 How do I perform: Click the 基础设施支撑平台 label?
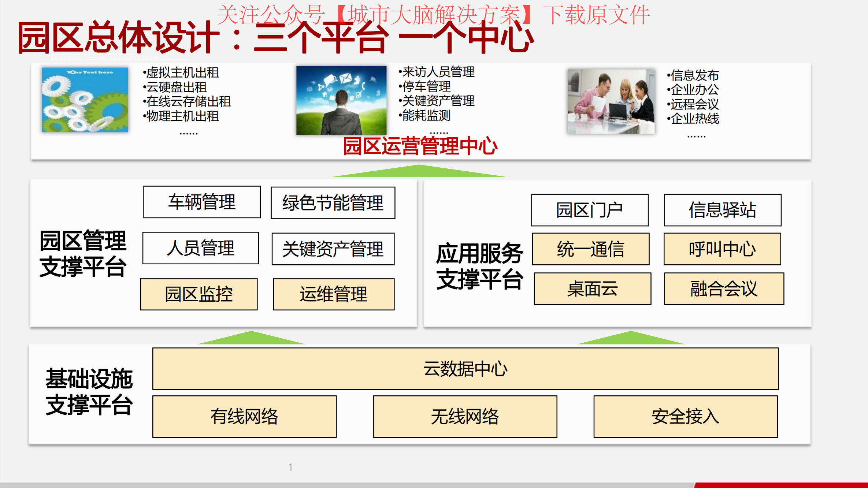coord(89,392)
